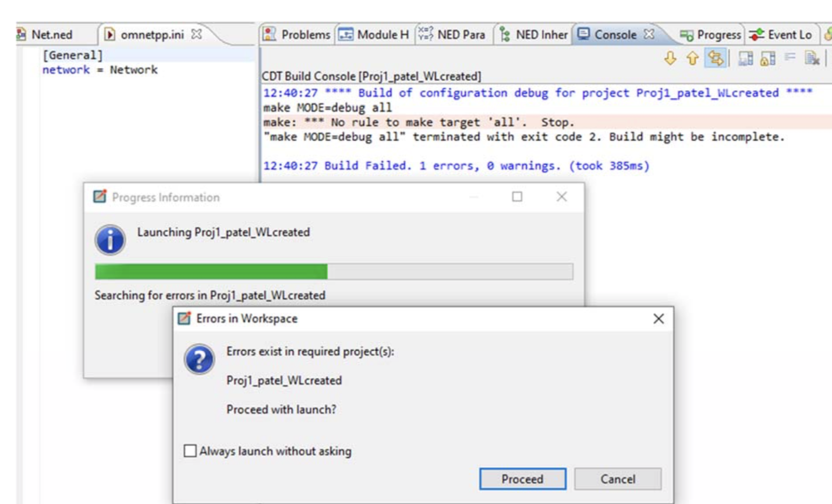This screenshot has width=832, height=504.
Task: Switch to the NED Inheritance tab
Action: click(x=534, y=35)
